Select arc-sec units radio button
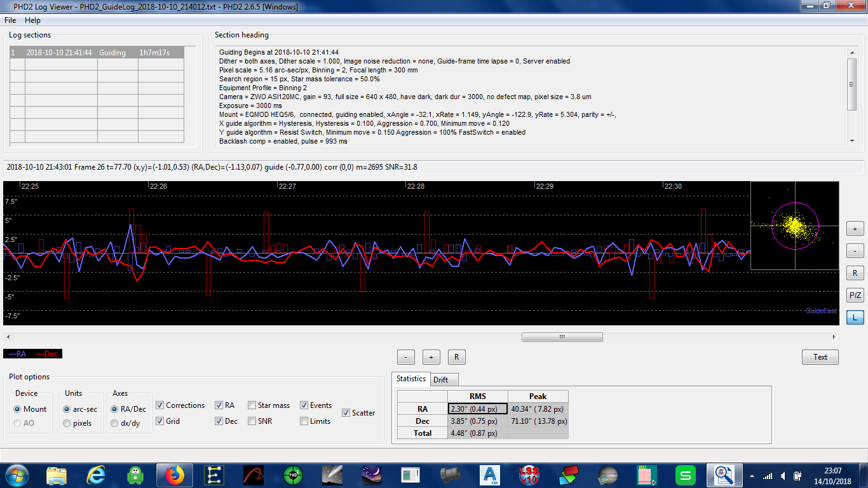 (67, 409)
